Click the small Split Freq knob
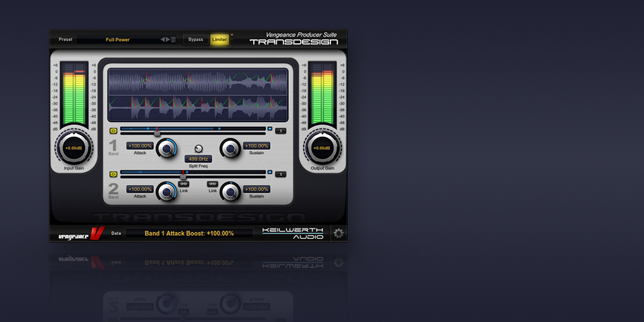 [x=198, y=149]
